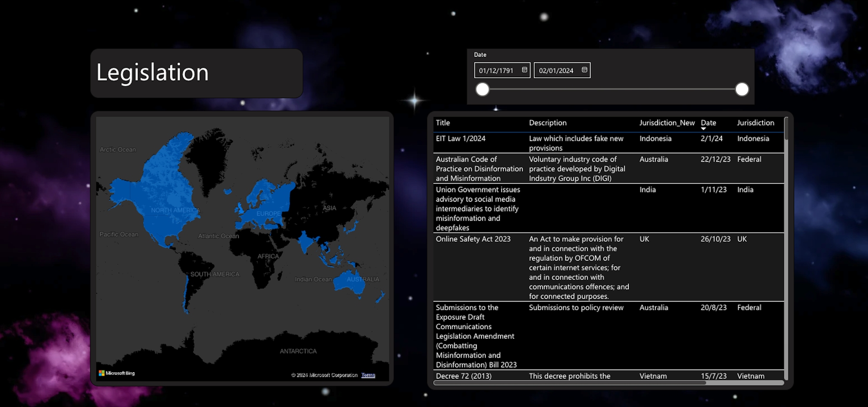
Task: Select the Australian Code of Practice on Disinformation title
Action: click(x=479, y=169)
